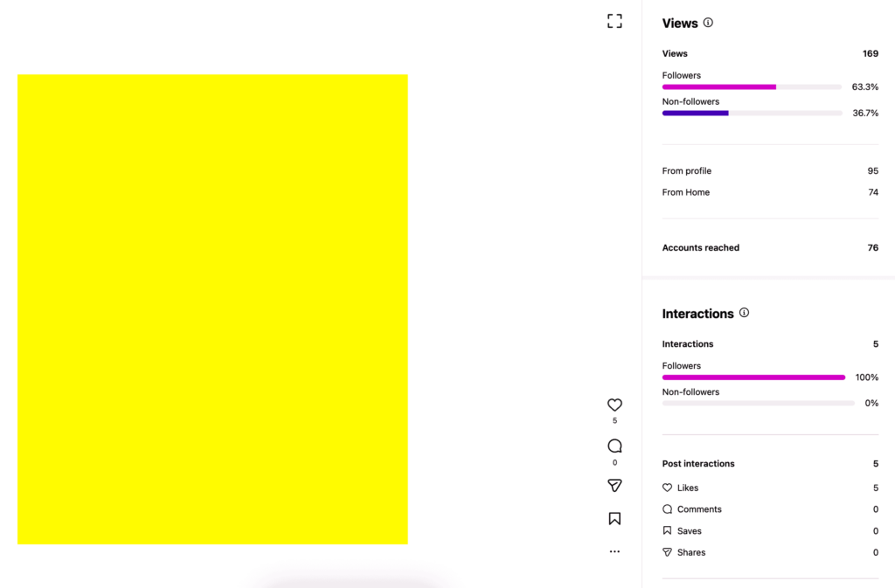Viewport: 895px width, 588px height.
Task: Save the post with the bookmark icon
Action: (614, 519)
